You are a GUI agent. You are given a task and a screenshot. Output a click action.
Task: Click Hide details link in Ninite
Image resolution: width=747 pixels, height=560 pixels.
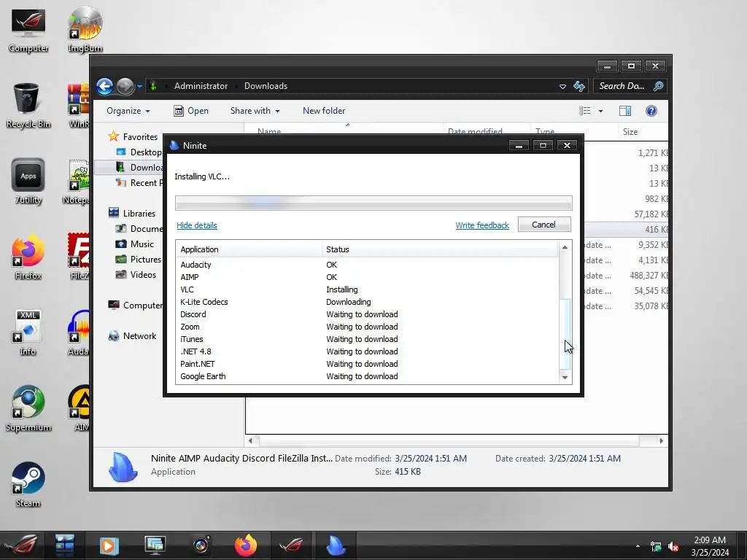click(197, 225)
